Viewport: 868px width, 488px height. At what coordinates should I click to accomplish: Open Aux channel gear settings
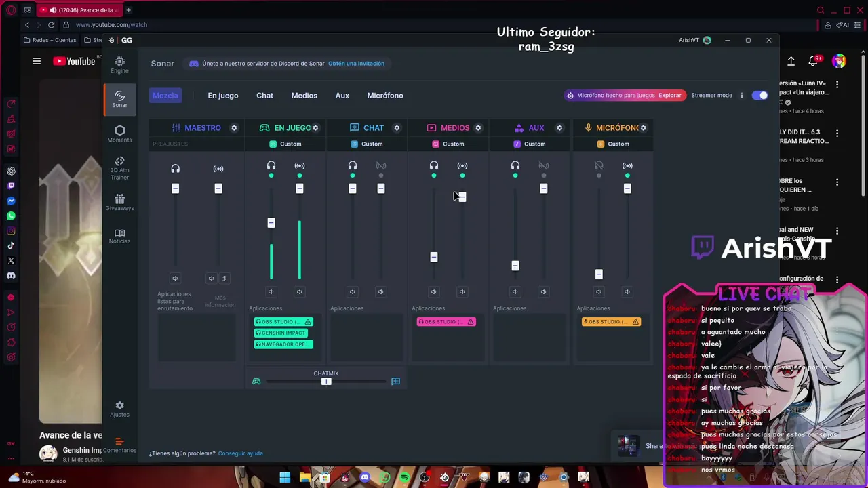tap(559, 127)
